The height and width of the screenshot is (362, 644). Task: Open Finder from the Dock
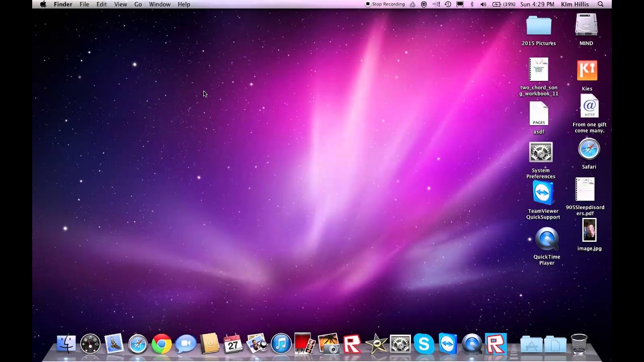click(x=66, y=344)
